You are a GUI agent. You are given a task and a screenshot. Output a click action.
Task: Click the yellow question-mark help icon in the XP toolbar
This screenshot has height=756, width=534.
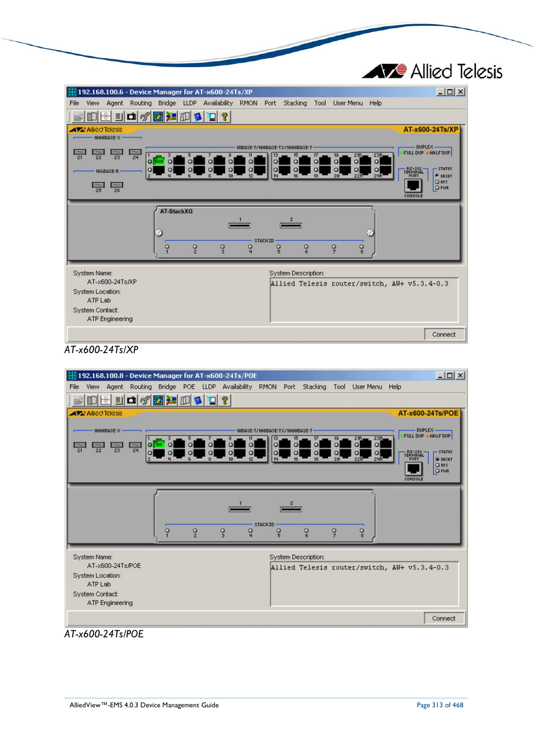[224, 116]
